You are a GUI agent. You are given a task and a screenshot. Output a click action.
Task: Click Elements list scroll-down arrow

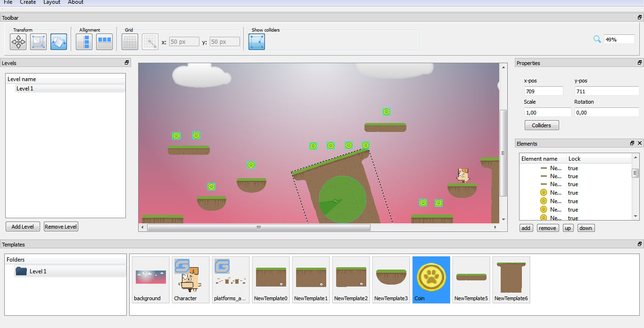635,217
